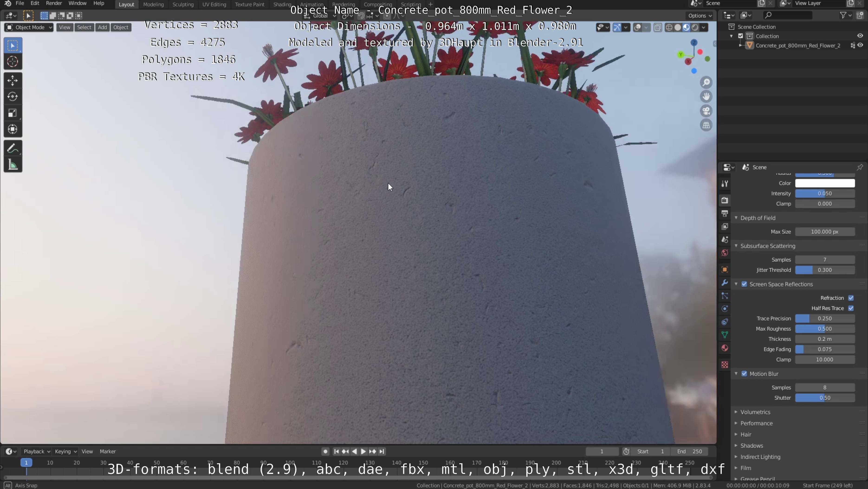This screenshot has height=489, width=868.
Task: Choose the Move tool
Action: coord(13,80)
